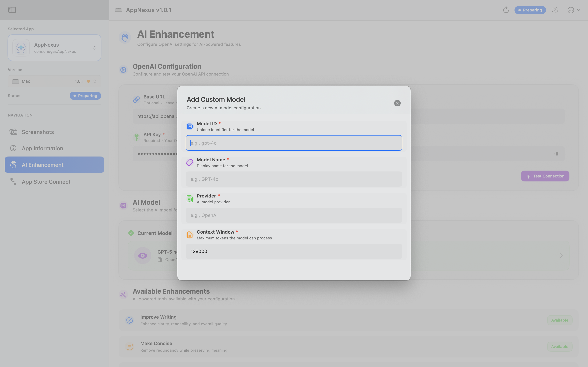The height and width of the screenshot is (367, 588).
Task: Toggle the sidebar panel icon
Action: point(12,10)
